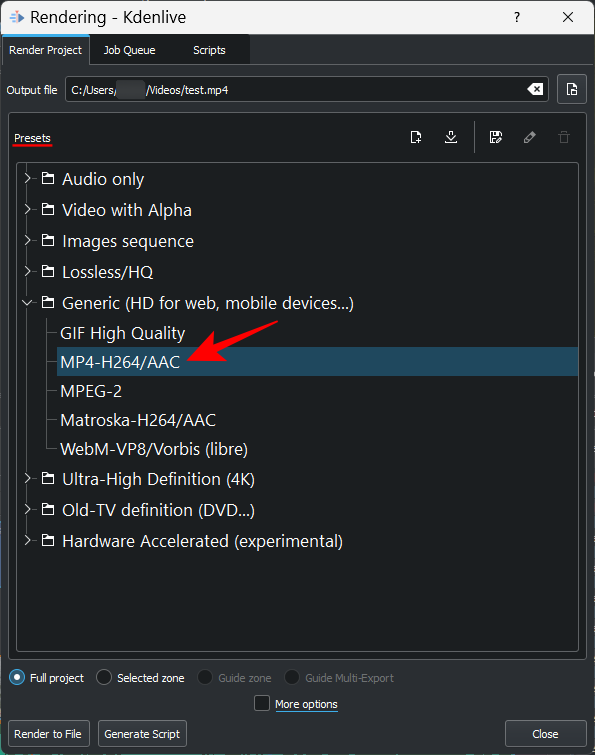Select the Guide Multi-Export radio button
The height and width of the screenshot is (755, 595).
coord(292,677)
